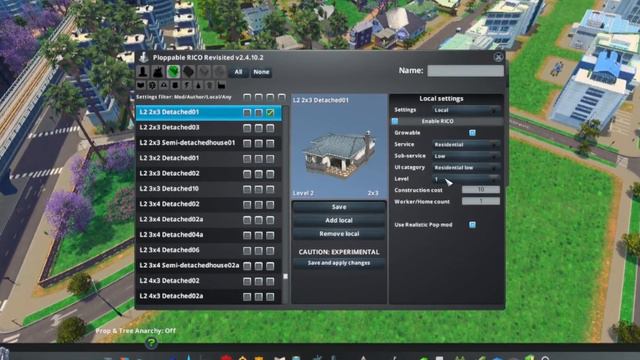640x360 pixels.
Task: Toggle the greyed filter icon before the factory
Action: pos(210,85)
